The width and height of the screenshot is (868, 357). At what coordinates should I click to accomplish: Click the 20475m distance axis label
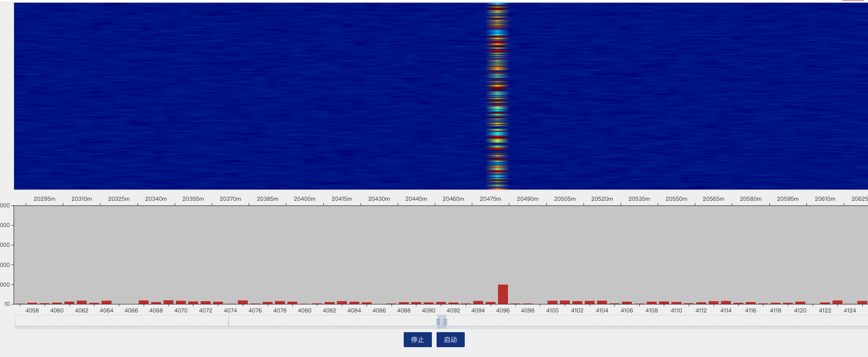point(490,199)
